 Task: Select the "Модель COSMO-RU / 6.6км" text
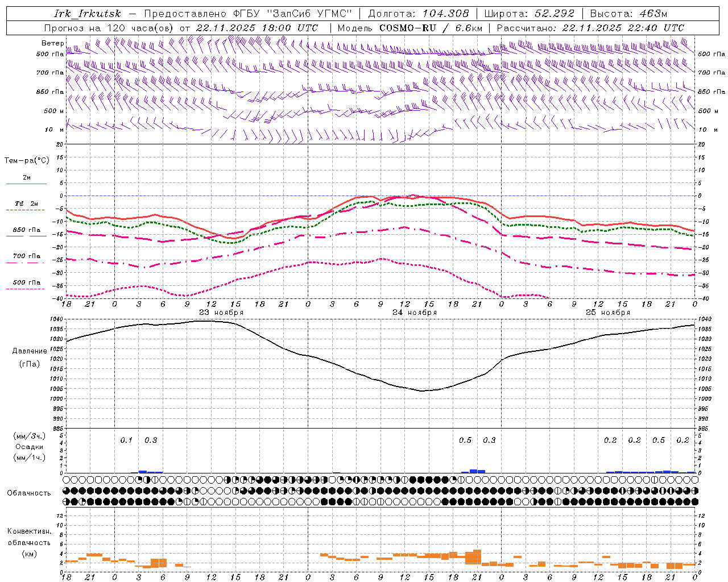pyautogui.click(x=409, y=28)
